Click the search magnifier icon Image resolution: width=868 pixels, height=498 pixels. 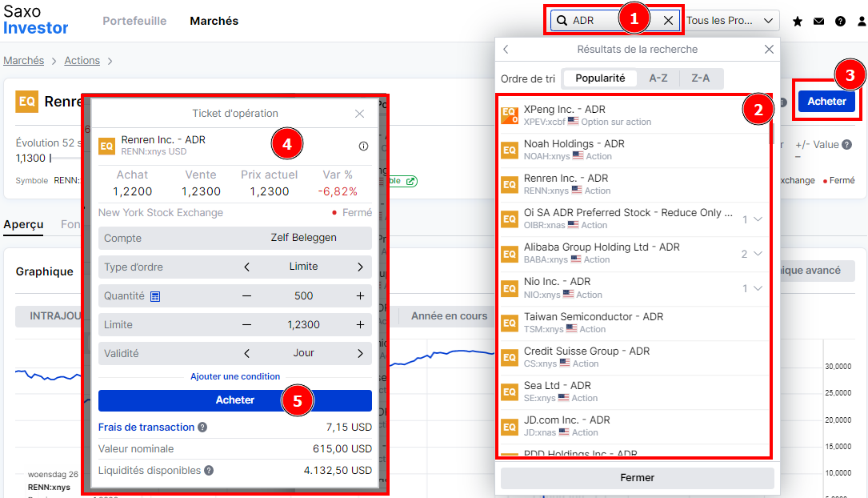(x=562, y=21)
